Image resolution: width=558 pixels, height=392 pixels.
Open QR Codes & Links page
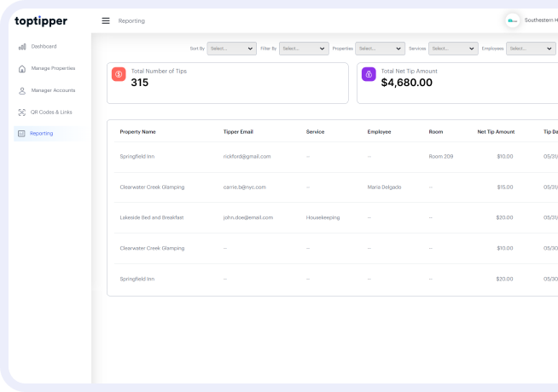click(52, 112)
